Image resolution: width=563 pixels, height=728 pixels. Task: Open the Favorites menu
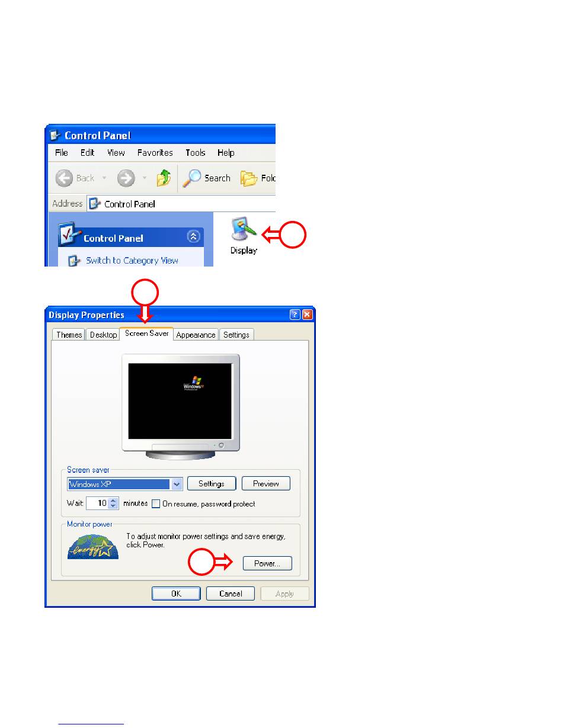coord(155,152)
